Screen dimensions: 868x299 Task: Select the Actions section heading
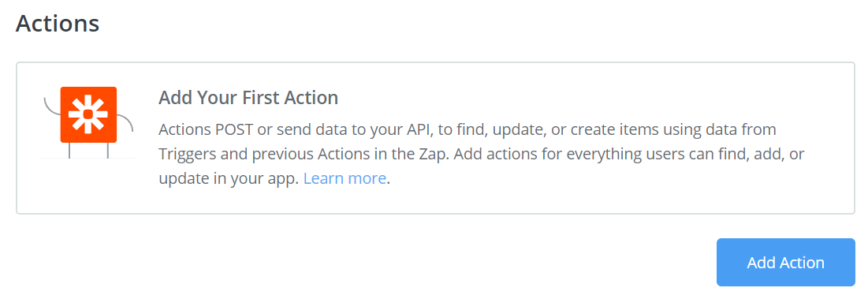(58, 23)
